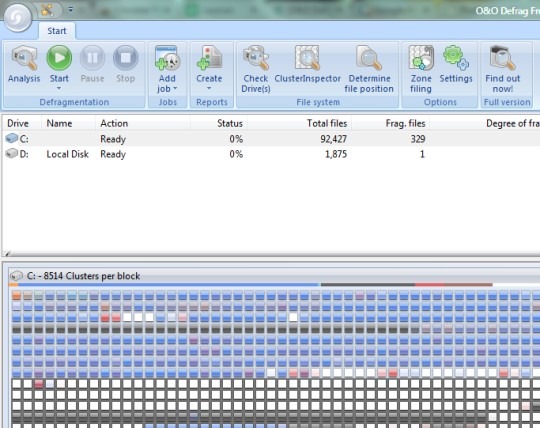Open ClusterInspector

307,65
